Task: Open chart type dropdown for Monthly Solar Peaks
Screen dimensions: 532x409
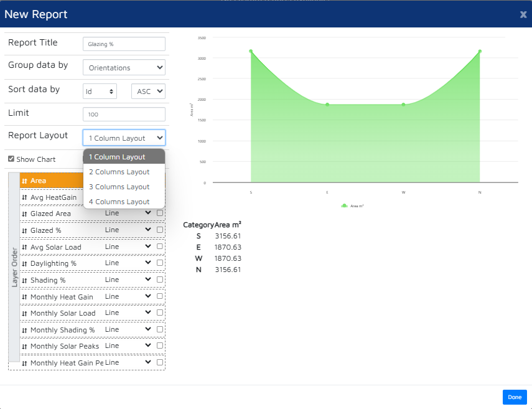Action: tap(128, 346)
